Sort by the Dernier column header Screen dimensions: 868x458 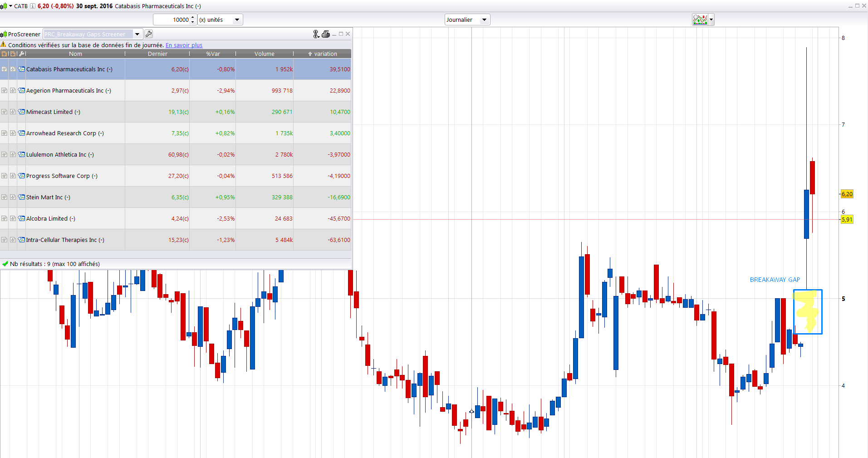coord(157,54)
